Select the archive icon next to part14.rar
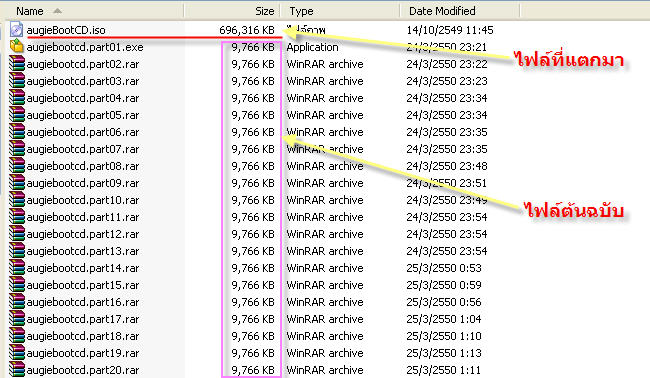 (17, 267)
